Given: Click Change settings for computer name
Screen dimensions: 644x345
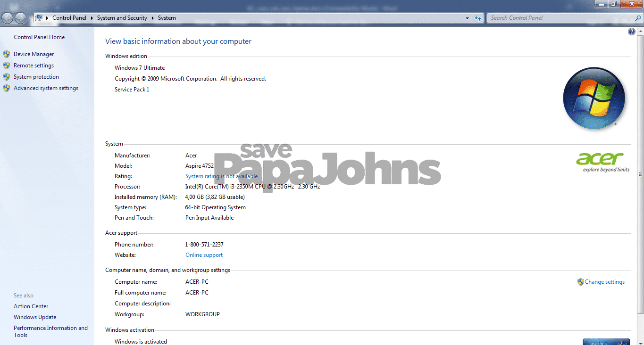Looking at the screenshot, I should tap(604, 281).
